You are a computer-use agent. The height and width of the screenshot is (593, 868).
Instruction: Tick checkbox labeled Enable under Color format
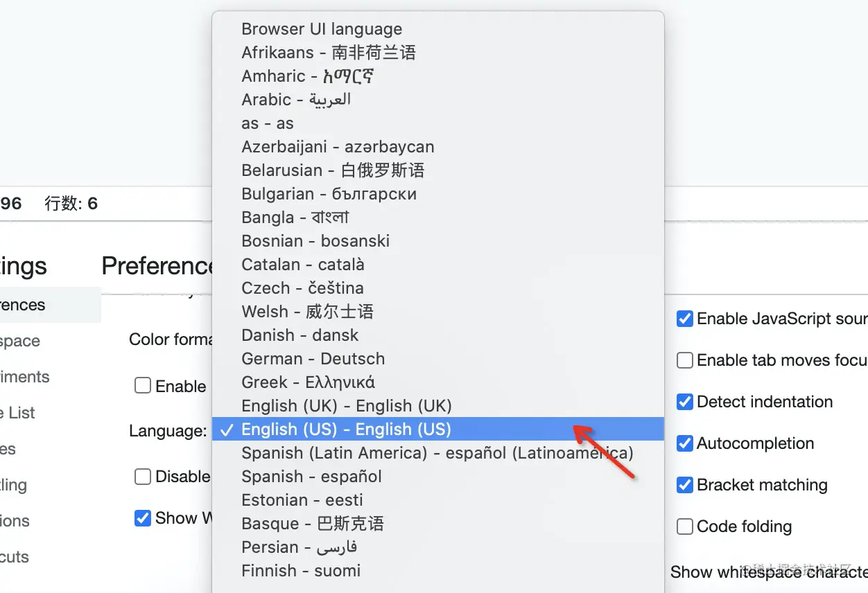point(143,386)
